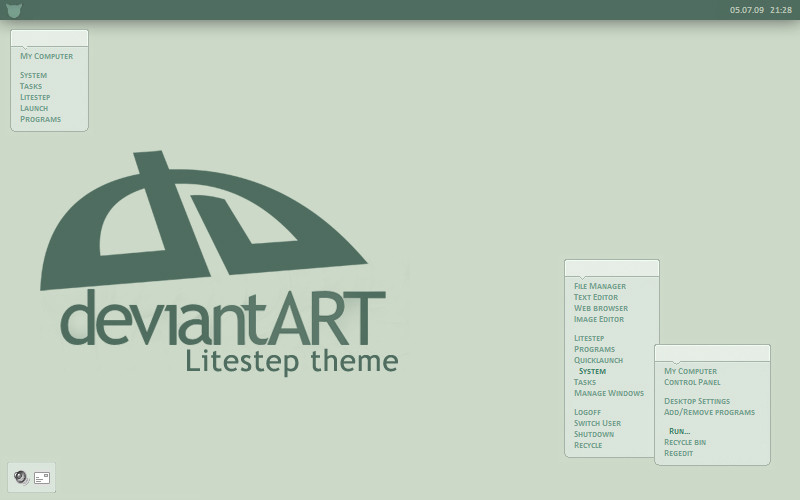Launch File Manager from popup menu

click(x=600, y=286)
